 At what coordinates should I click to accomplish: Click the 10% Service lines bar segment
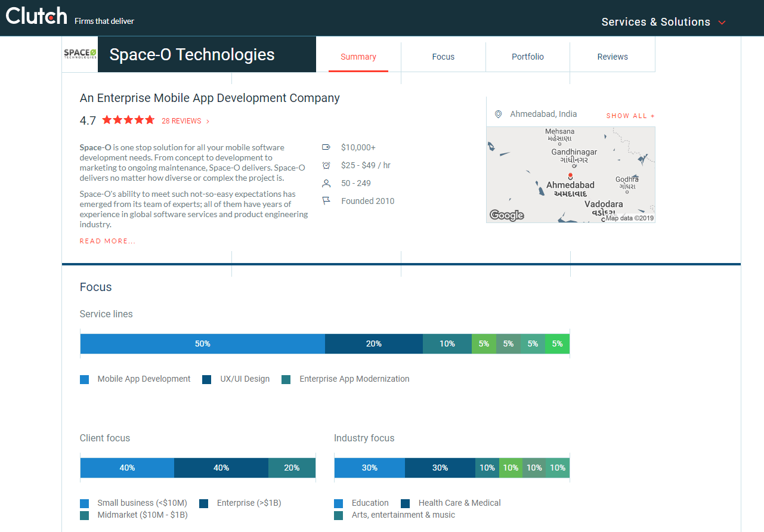click(x=447, y=344)
